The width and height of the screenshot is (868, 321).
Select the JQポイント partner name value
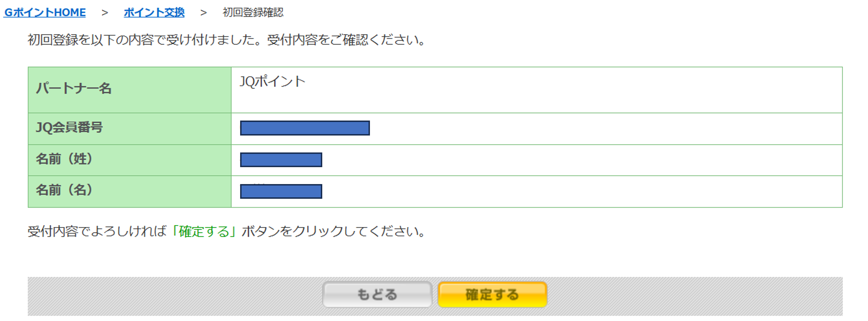(x=272, y=82)
